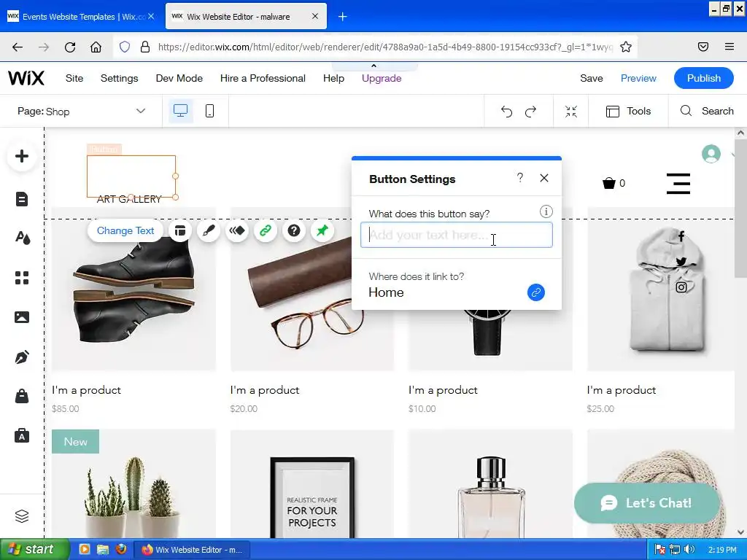Viewport: 747px width, 560px height.
Task: Open the Hire a Professional menu
Action: click(x=263, y=78)
